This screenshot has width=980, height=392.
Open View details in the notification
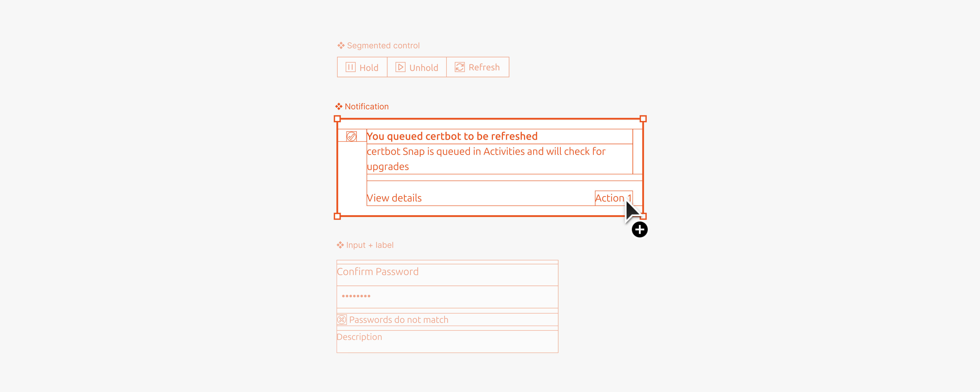pos(394,198)
